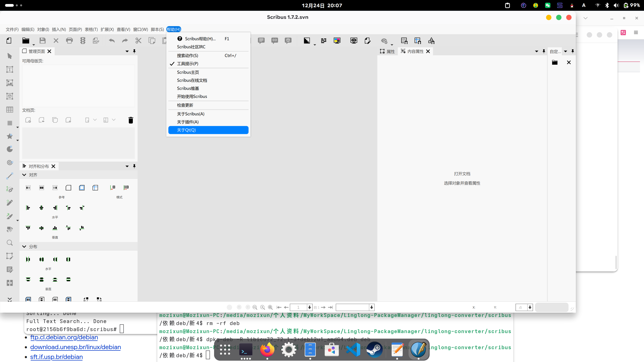
Task: Select the Arc tool in left toolbar
Action: [10, 149]
